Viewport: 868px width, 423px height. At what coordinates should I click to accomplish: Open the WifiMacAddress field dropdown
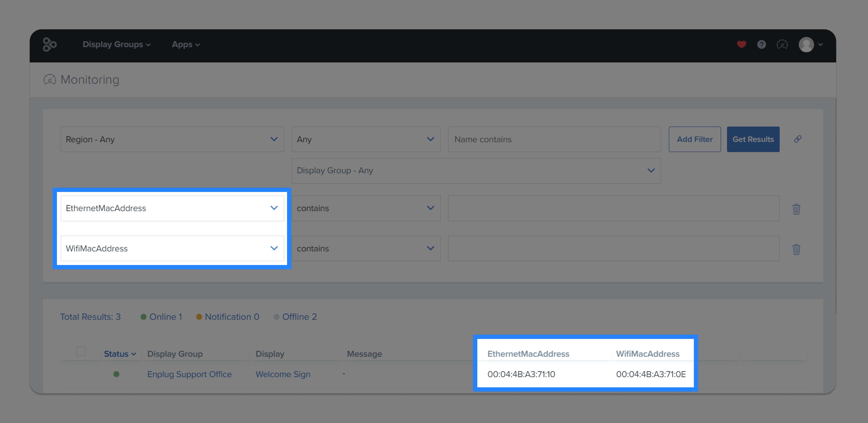[172, 248]
